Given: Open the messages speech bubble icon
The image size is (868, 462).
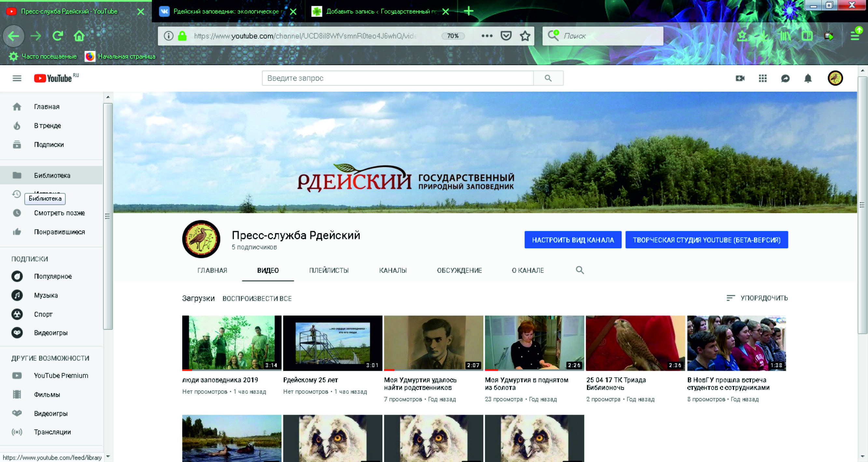Looking at the screenshot, I should pos(785,78).
